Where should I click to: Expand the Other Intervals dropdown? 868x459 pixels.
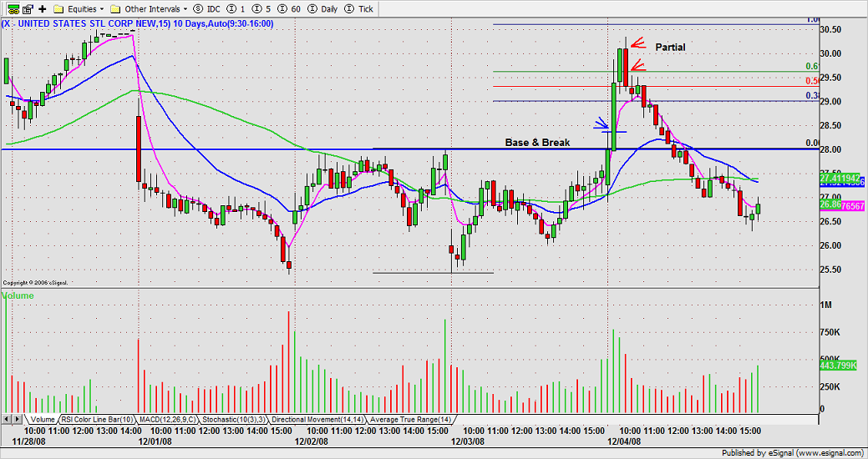[x=150, y=9]
